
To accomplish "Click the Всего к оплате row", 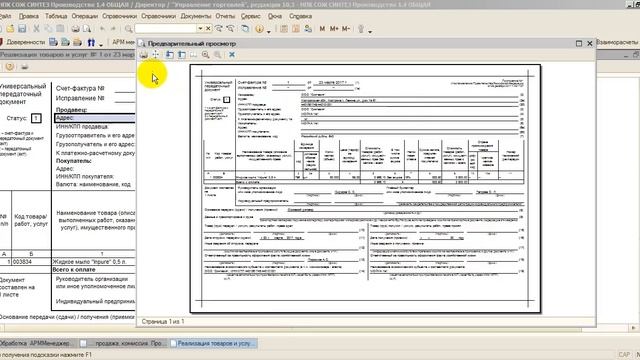I will click(74, 270).
